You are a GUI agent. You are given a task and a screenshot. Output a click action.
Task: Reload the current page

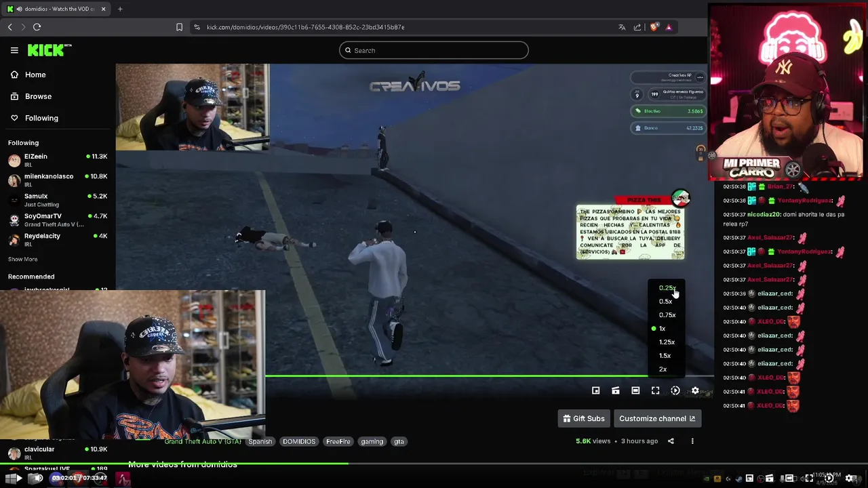37,27
